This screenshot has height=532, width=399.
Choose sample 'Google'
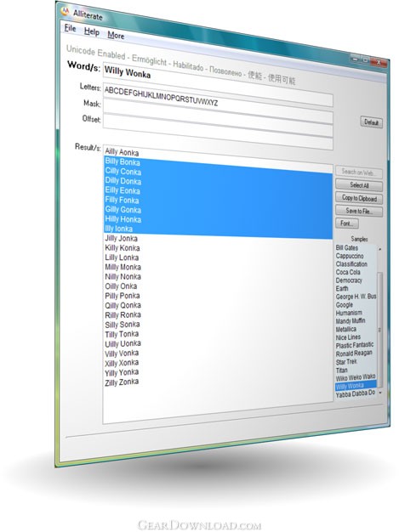(x=345, y=305)
